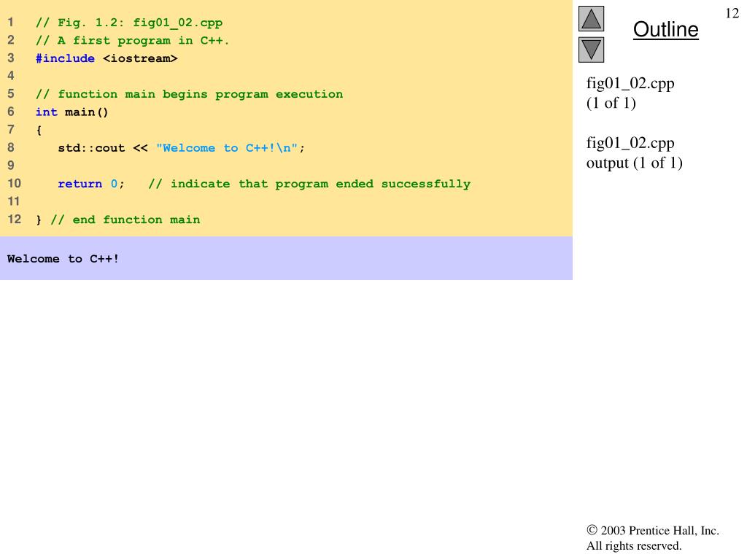The width and height of the screenshot is (747, 560).
Task: Open the Outline heading link
Action: pyautogui.click(x=665, y=29)
